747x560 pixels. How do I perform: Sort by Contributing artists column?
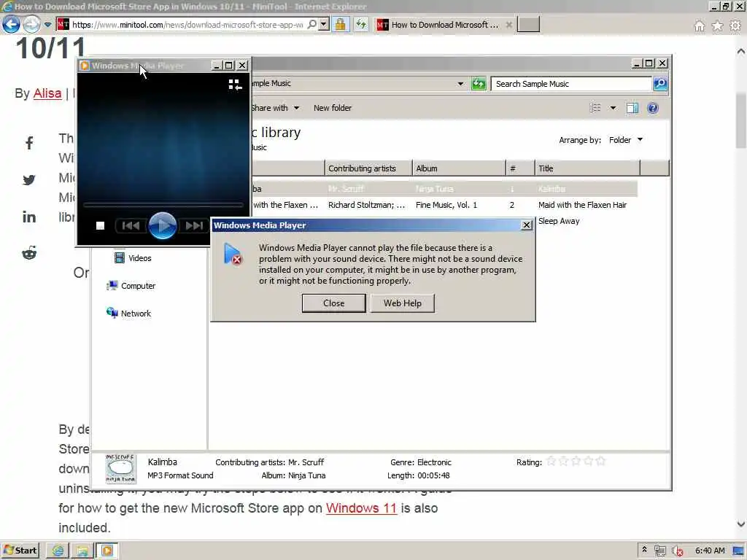368,168
